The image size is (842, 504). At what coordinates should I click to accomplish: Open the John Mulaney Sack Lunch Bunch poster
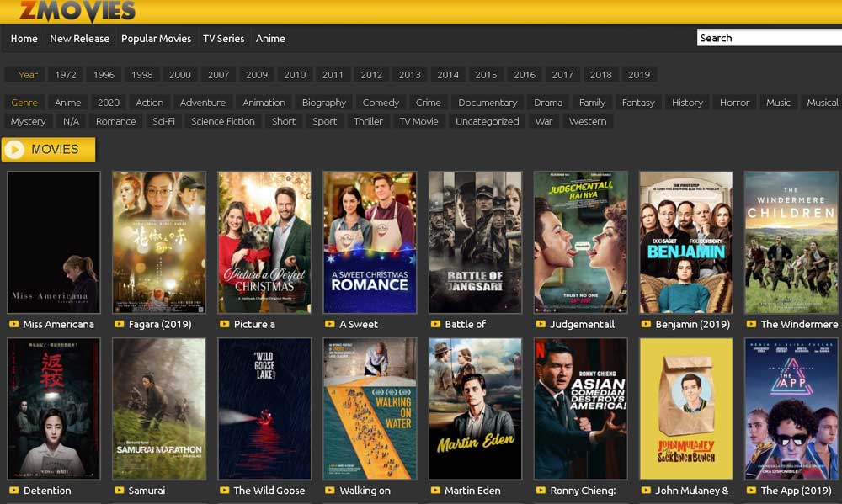click(x=685, y=408)
